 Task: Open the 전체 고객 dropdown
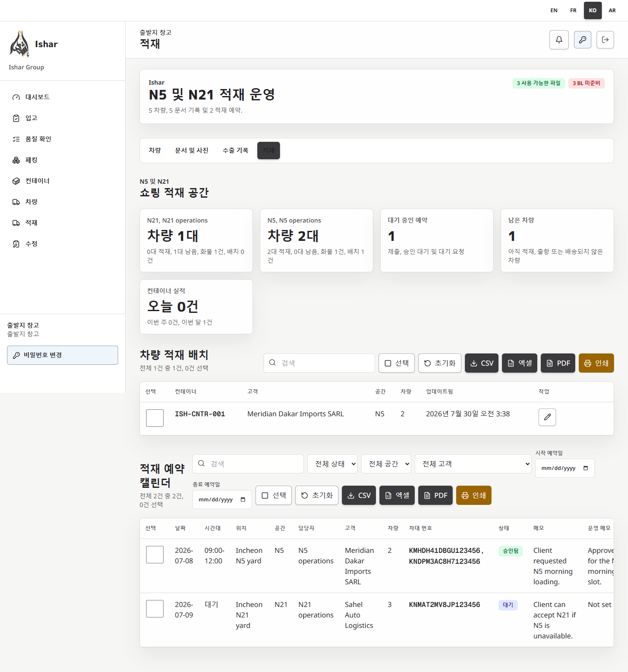click(x=473, y=464)
